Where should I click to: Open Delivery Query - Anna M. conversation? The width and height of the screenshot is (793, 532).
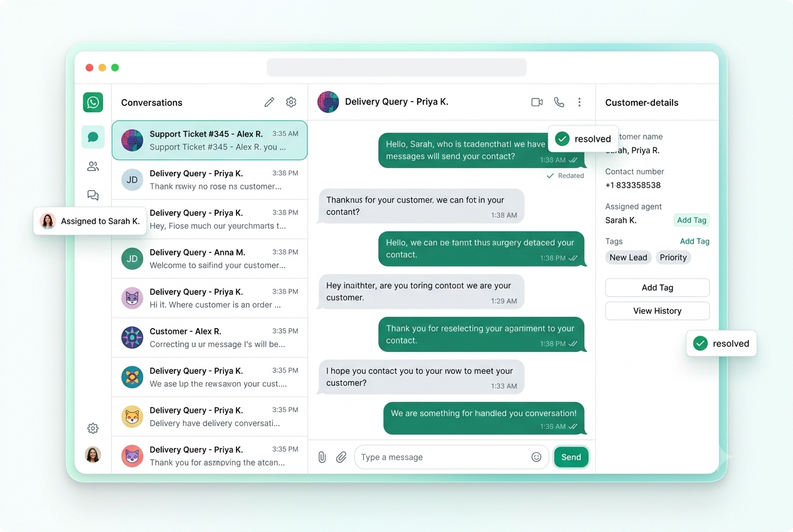coord(210,259)
